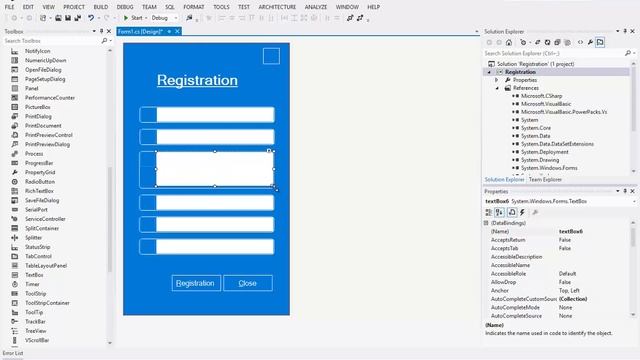640x360 pixels.
Task: Select the VScrollBar control in Toolbox
Action: [x=37, y=340]
